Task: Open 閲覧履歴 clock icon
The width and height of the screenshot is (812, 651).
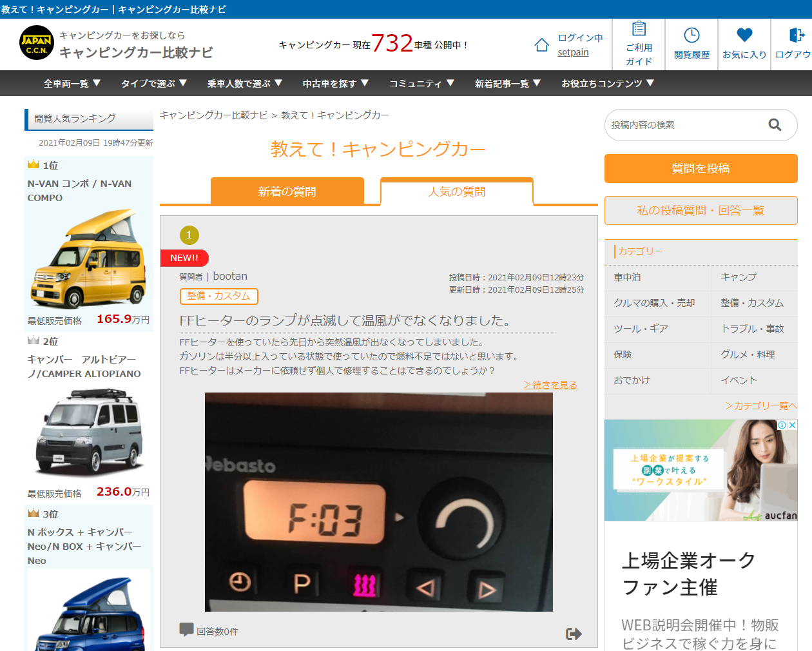Action: click(691, 35)
